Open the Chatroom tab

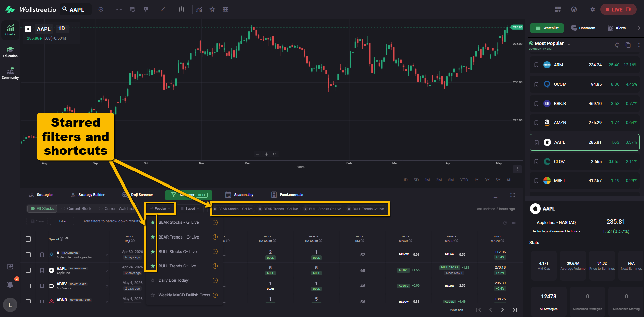click(583, 28)
